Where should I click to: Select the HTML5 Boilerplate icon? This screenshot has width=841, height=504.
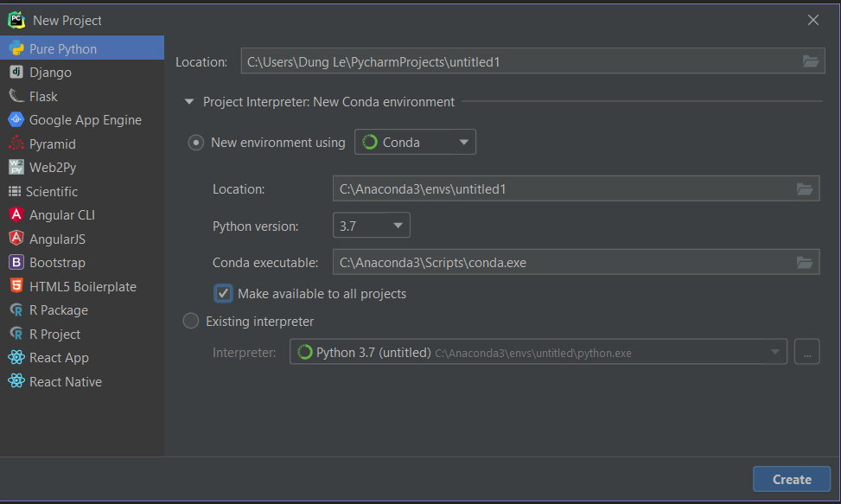[16, 286]
